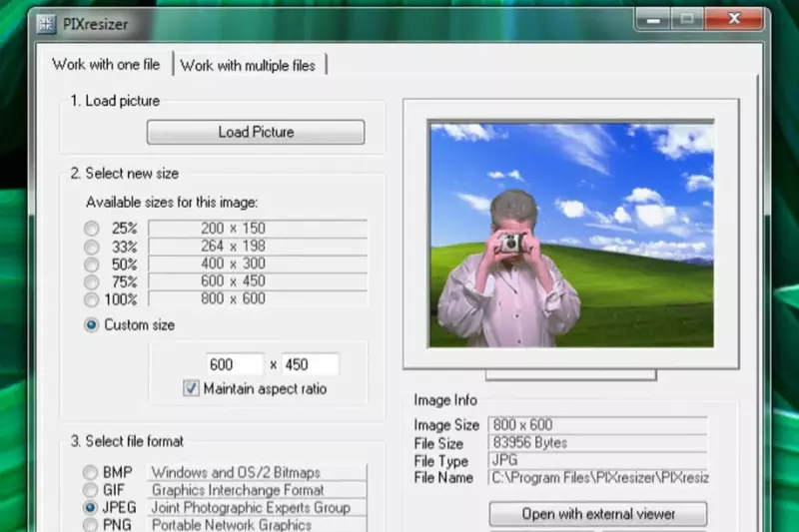
Task: Choose 100% original size radio button
Action: pos(92,299)
